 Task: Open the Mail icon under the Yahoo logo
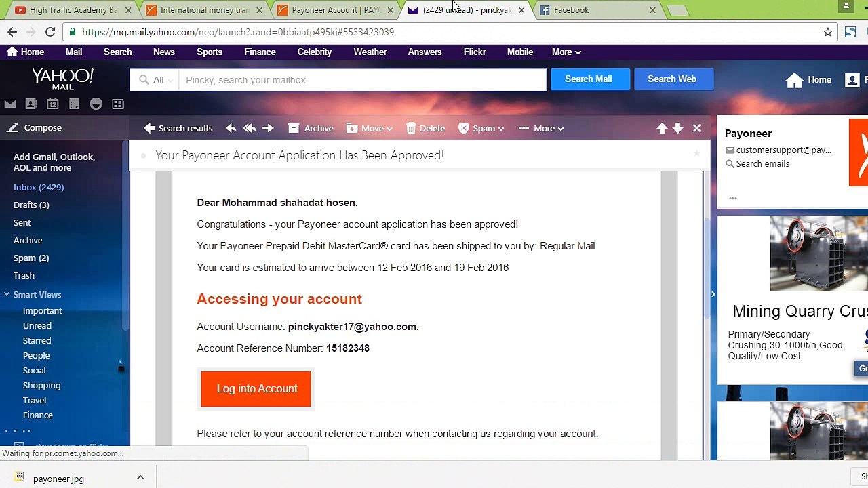[x=10, y=104]
